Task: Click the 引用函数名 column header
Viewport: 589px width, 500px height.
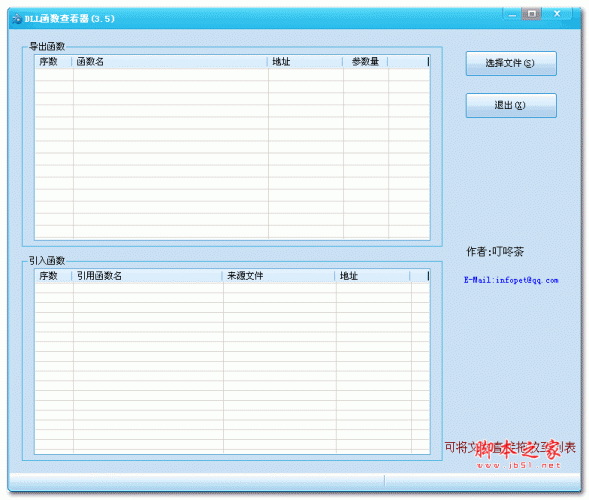Action: tap(146, 276)
